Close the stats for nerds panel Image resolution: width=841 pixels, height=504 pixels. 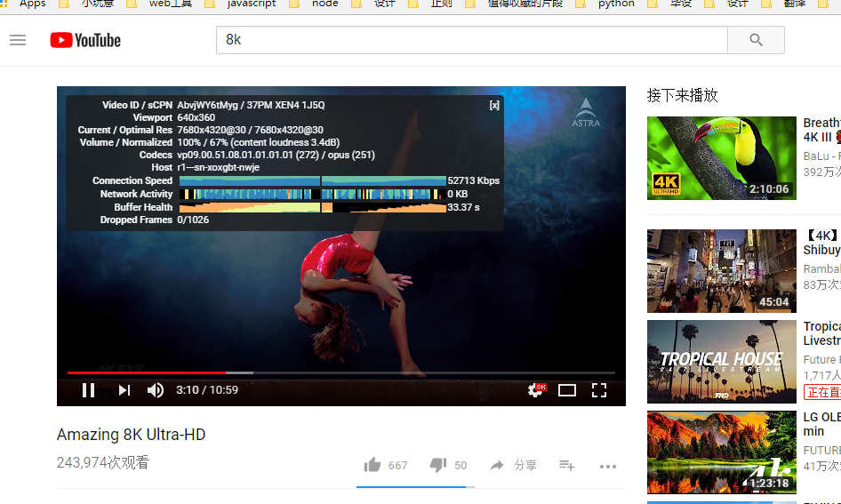(494, 105)
